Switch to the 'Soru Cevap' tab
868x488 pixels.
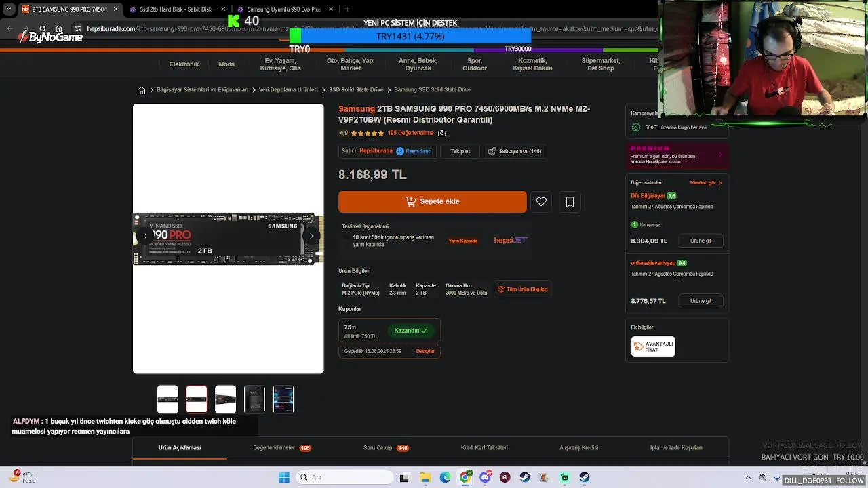[x=386, y=448]
